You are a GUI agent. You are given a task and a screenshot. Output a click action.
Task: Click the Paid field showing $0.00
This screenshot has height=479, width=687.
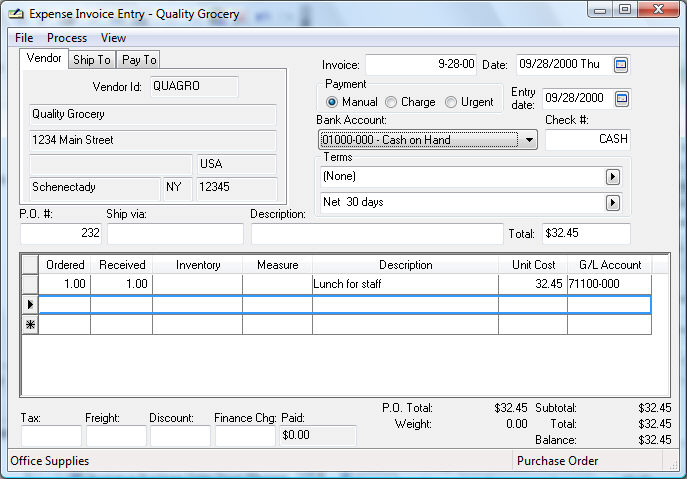pos(318,436)
